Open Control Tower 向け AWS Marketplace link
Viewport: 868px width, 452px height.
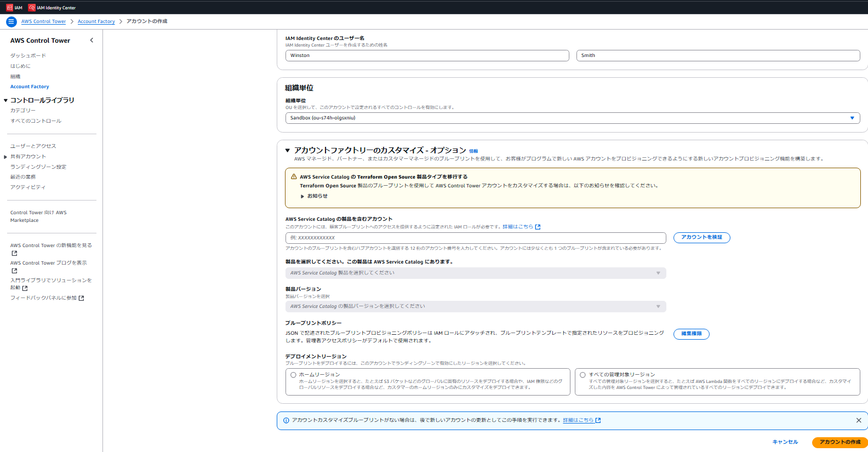38,216
